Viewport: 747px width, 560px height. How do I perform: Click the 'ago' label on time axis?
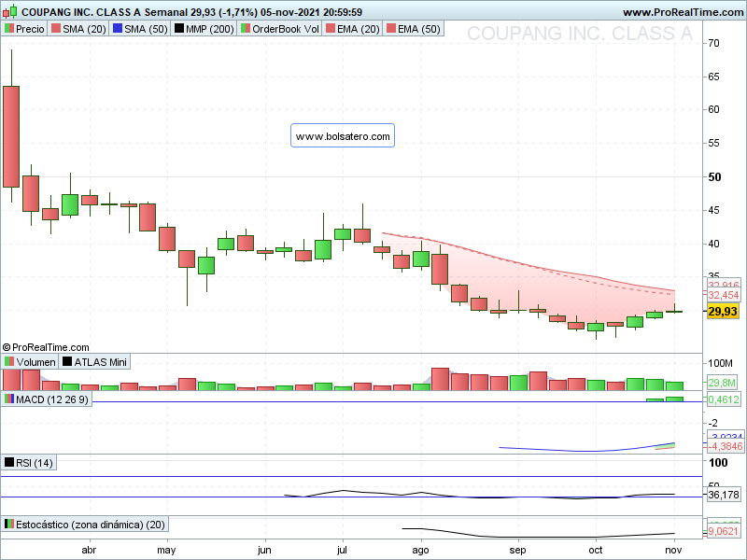(420, 550)
